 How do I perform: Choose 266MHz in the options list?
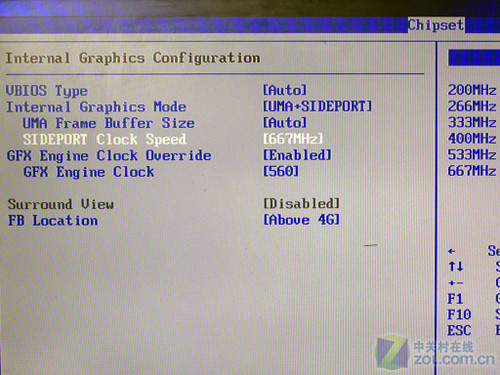(472, 106)
